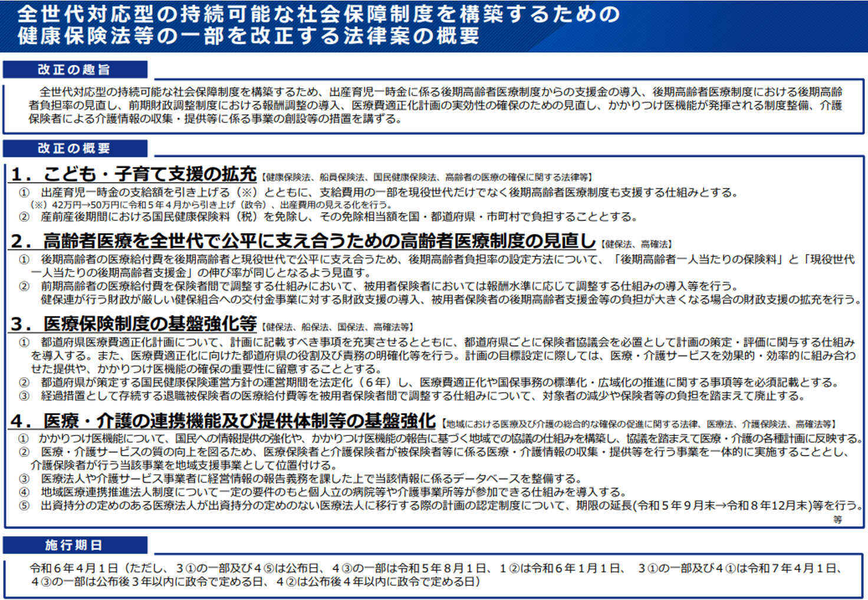Click the line '健保連が行う財政が厳しい健保組合への交付金事業'
868x600 pixels.
tap(451, 299)
